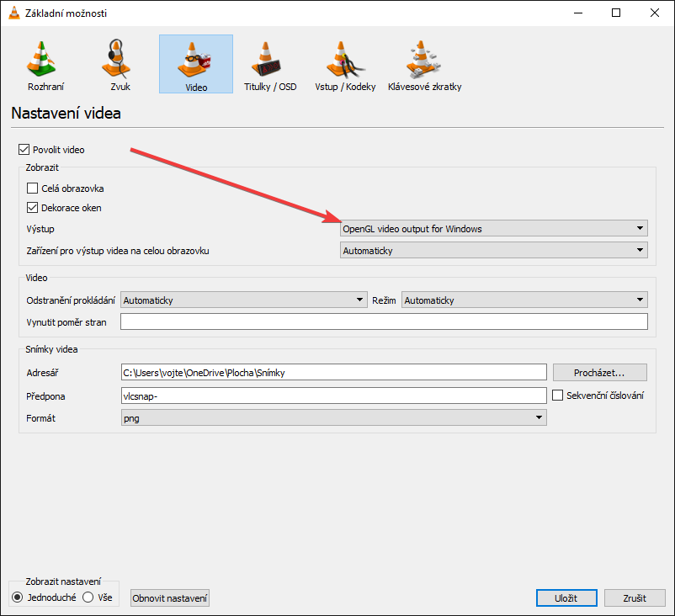Open the Zvuk audio settings icon

[120, 61]
